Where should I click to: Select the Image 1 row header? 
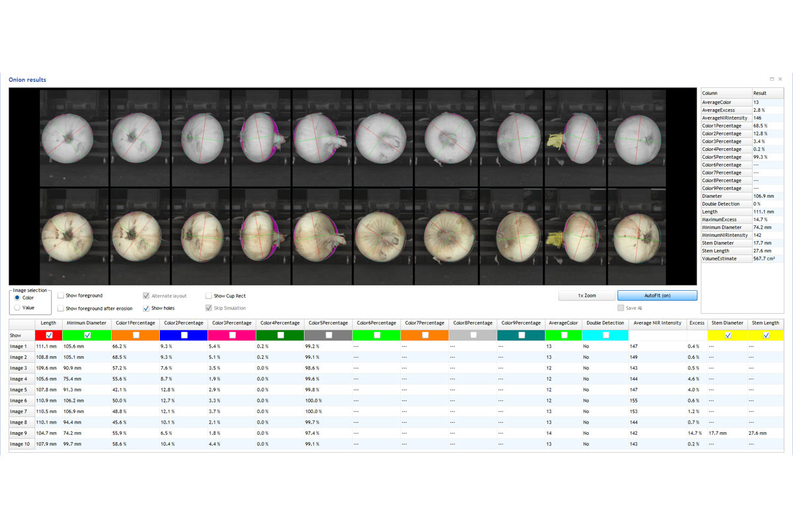click(x=20, y=346)
